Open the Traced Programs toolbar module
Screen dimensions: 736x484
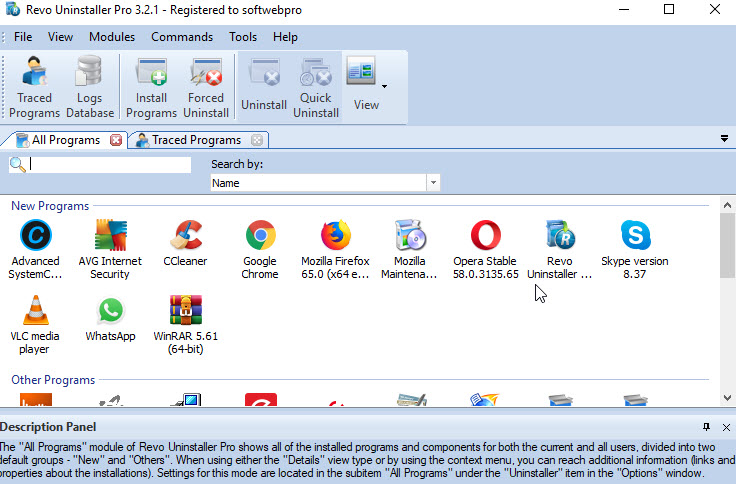click(34, 87)
